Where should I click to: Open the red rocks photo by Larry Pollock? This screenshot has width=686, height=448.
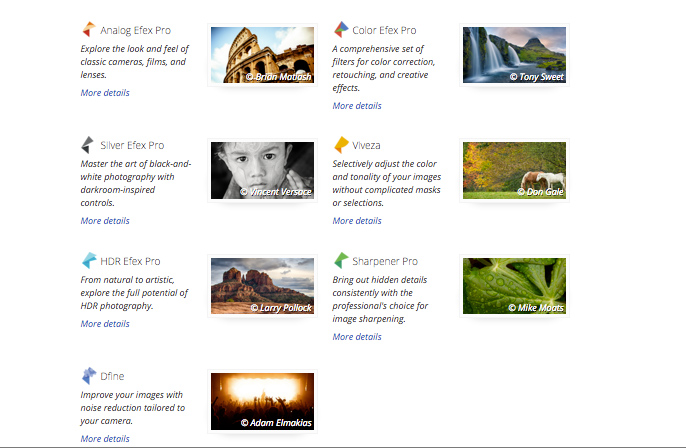(262, 286)
